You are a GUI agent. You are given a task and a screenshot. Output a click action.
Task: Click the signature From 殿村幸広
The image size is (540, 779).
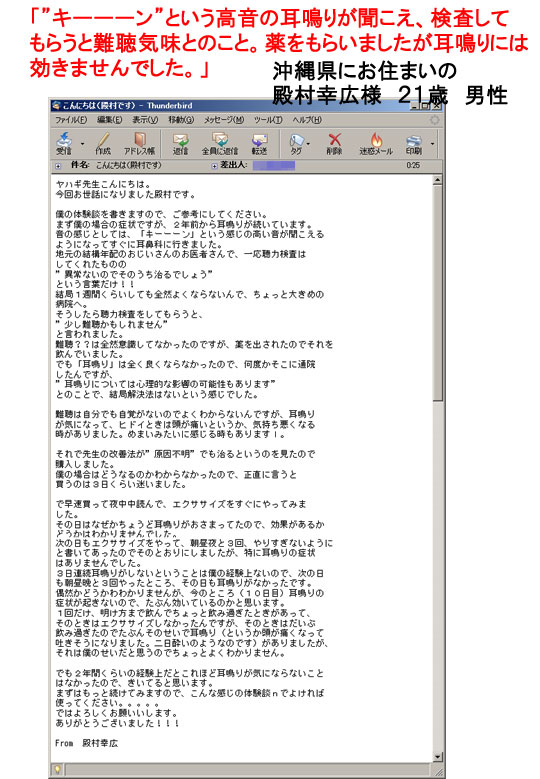coord(86,743)
